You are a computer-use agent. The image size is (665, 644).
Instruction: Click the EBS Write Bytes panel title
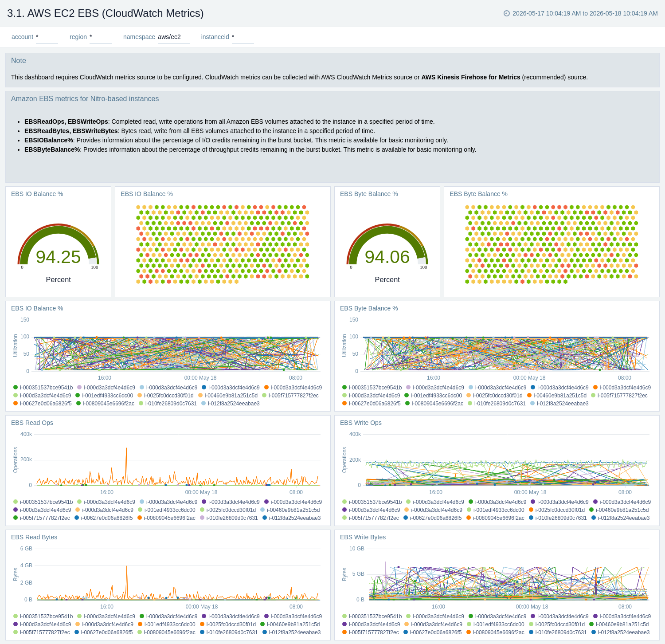[x=363, y=537]
